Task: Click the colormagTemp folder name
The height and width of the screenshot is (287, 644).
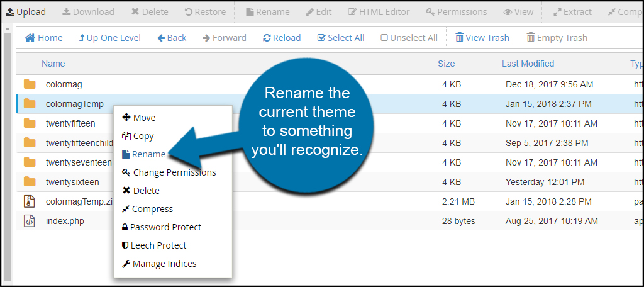Action: coord(75,104)
